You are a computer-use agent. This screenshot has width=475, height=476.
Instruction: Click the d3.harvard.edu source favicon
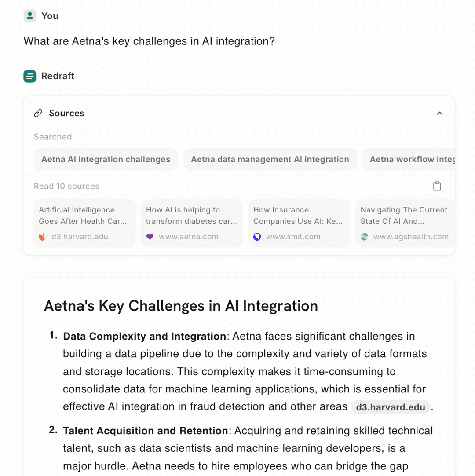(x=43, y=237)
